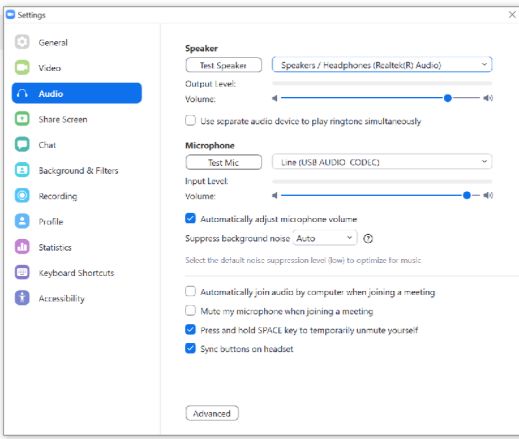Enable separate audio device for ringtone checkbox
Viewport: 519px width, 439px height.
tap(190, 120)
